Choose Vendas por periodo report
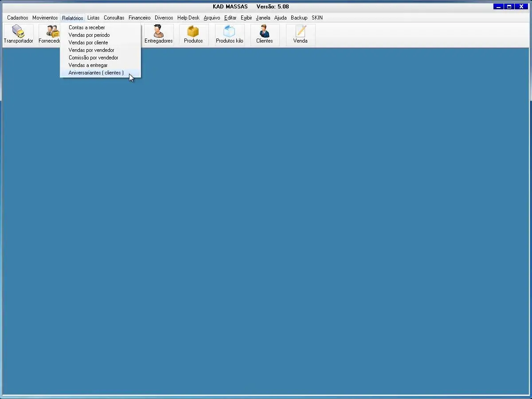The width and height of the screenshot is (532, 399). pyautogui.click(x=89, y=35)
